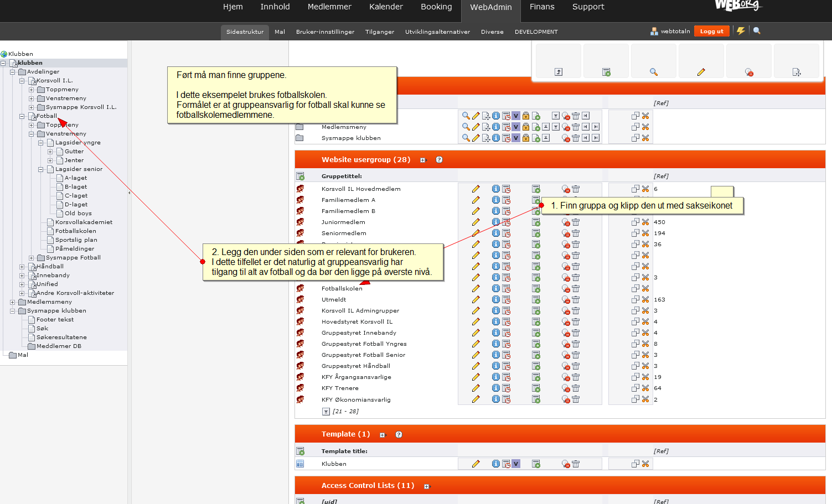Create a new Template record
Viewport: 832px width, 504px height.
301,451
